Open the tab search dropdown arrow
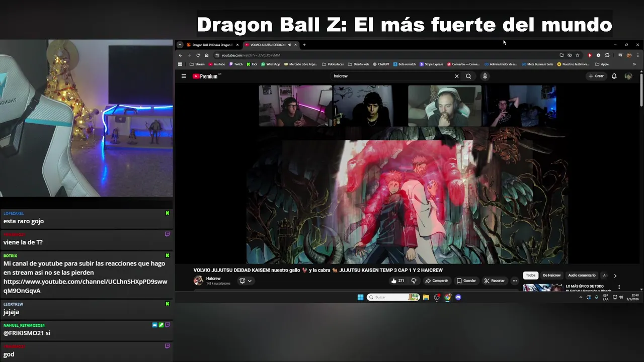 (x=180, y=45)
